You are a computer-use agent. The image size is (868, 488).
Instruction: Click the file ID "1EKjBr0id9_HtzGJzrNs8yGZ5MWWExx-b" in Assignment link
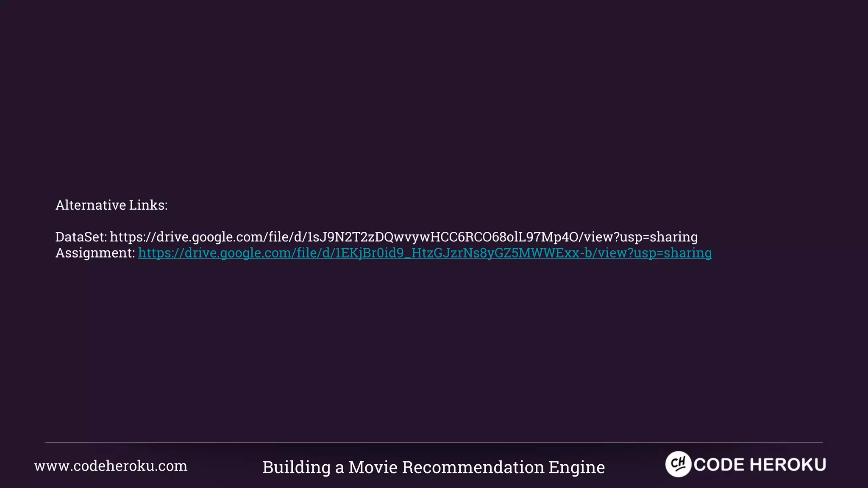pos(463,253)
